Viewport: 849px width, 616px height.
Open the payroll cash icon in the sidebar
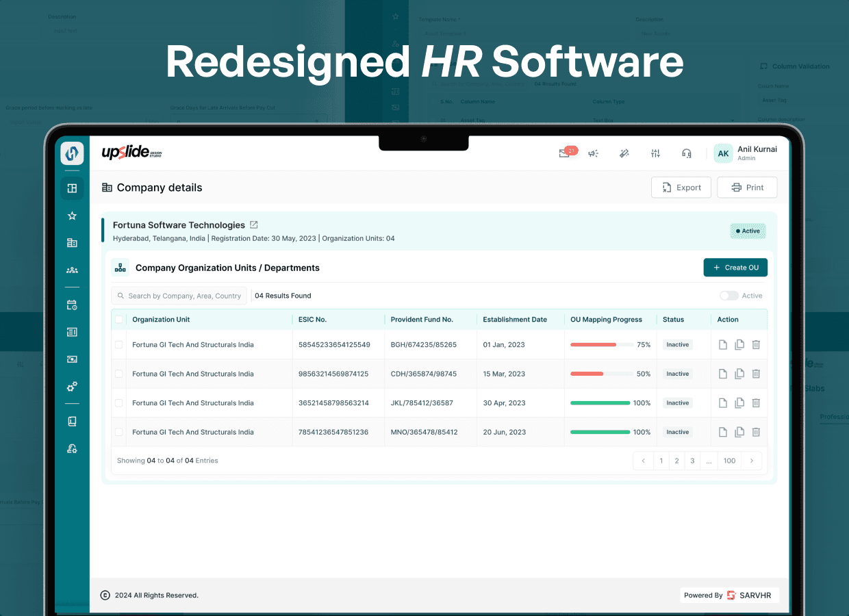point(72,359)
